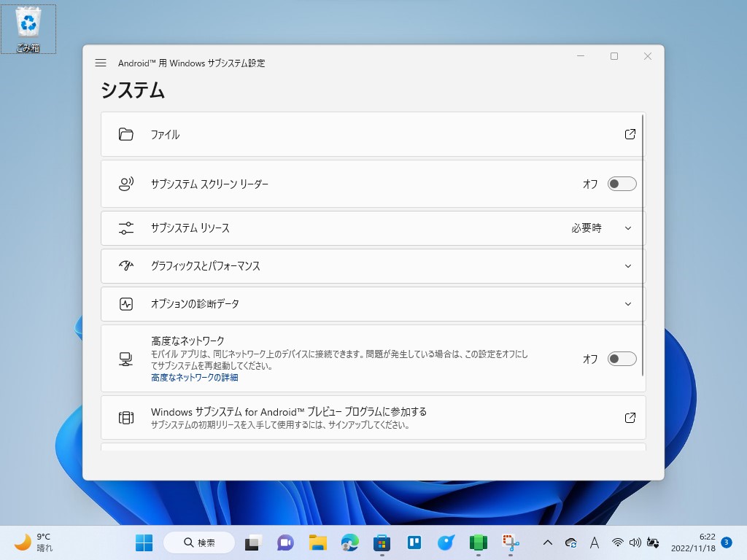
Task: Launch Microsoft Edge from the taskbar
Action: click(x=349, y=542)
